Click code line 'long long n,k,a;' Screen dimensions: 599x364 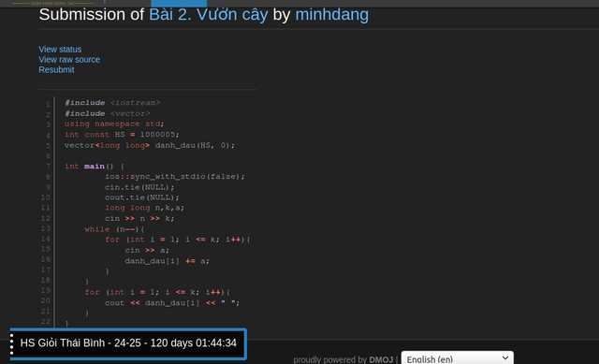[144, 208]
